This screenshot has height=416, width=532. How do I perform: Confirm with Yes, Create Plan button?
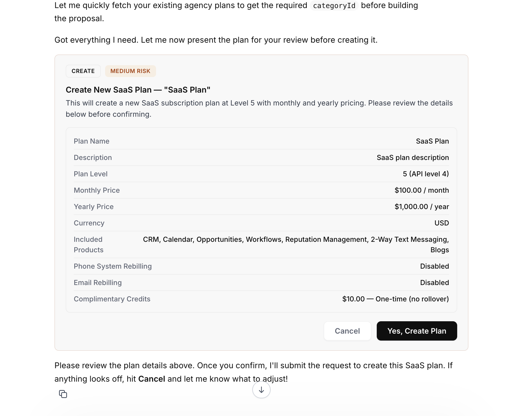coord(417,331)
